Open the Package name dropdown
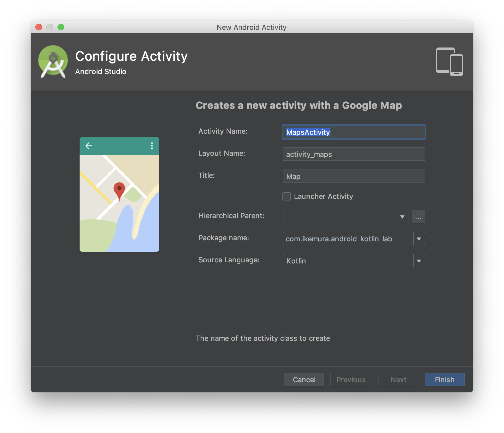 (419, 239)
